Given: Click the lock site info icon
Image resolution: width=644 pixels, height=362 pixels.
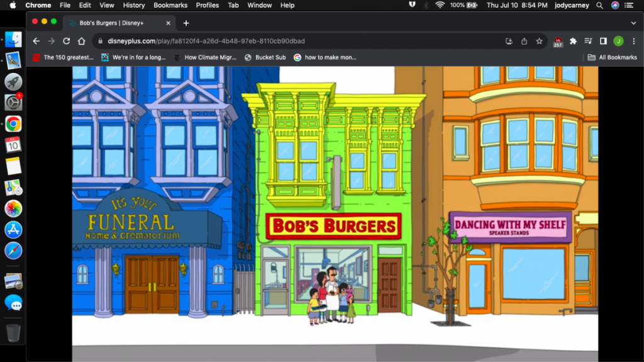Looking at the screenshot, I should [100, 41].
